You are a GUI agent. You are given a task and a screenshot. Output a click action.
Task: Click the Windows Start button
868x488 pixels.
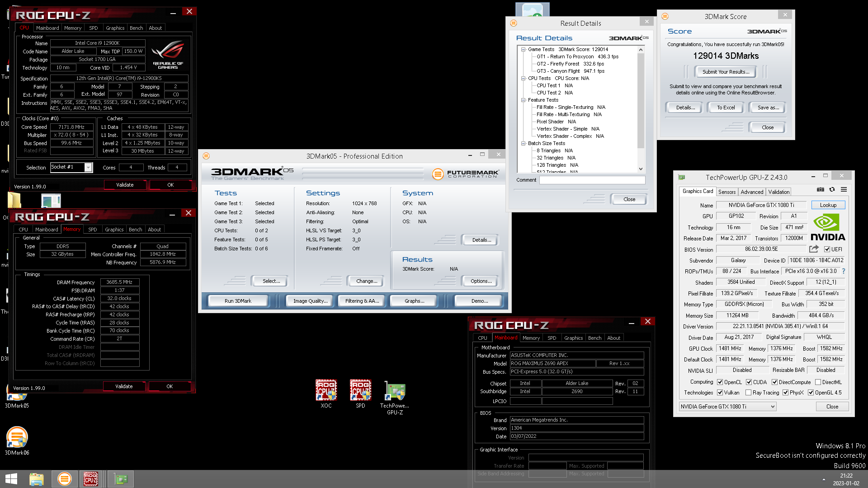[x=11, y=479]
